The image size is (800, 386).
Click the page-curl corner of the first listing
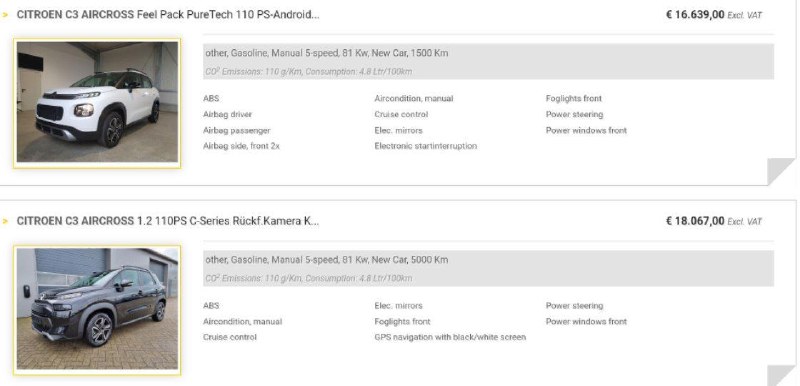point(781,171)
